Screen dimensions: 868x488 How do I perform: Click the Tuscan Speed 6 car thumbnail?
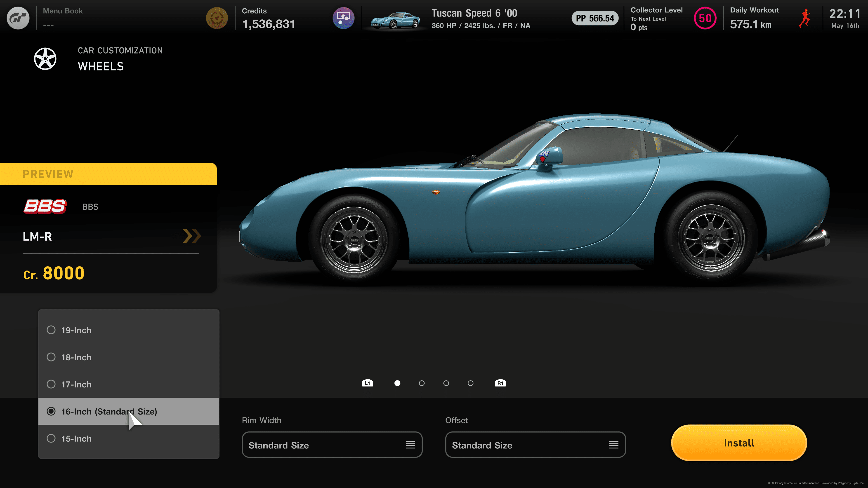click(395, 20)
